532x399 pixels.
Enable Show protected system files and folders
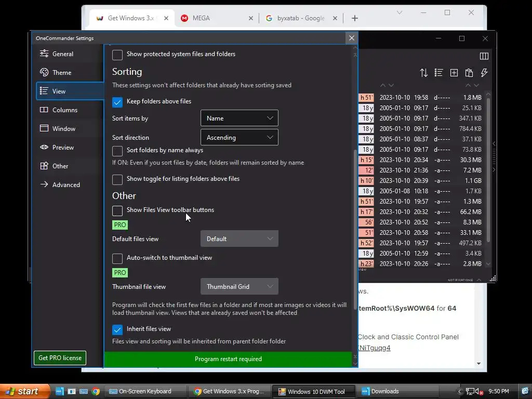pos(117,55)
